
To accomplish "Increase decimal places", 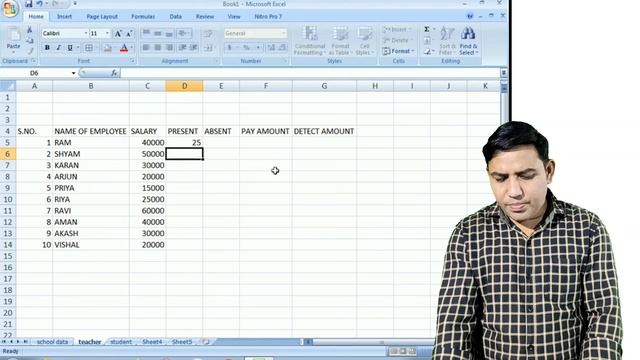I will 271,48.
